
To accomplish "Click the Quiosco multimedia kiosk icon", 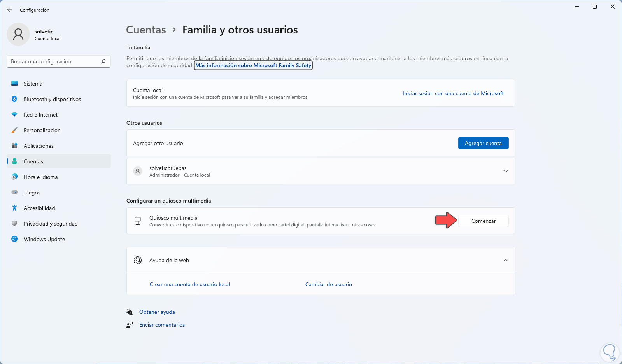I will pos(138,221).
